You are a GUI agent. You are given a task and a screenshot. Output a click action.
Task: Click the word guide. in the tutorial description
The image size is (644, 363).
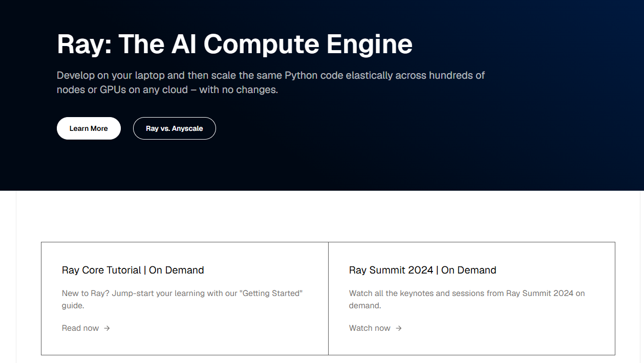tap(73, 306)
